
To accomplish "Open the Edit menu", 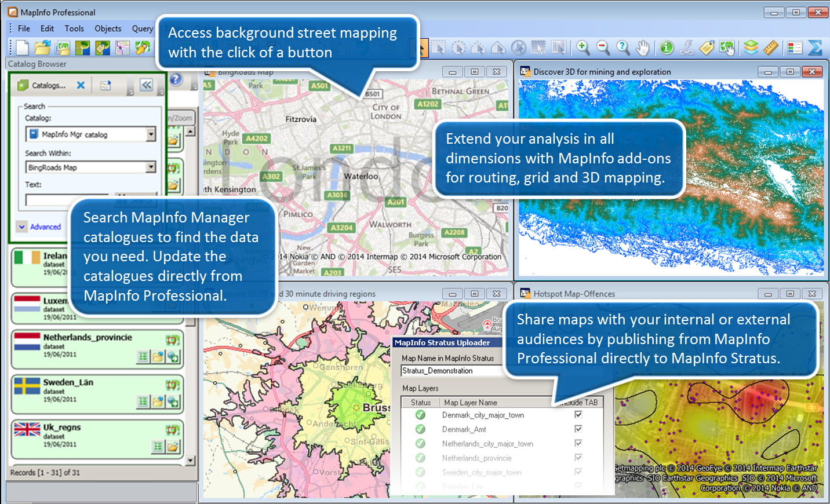I will (x=47, y=28).
